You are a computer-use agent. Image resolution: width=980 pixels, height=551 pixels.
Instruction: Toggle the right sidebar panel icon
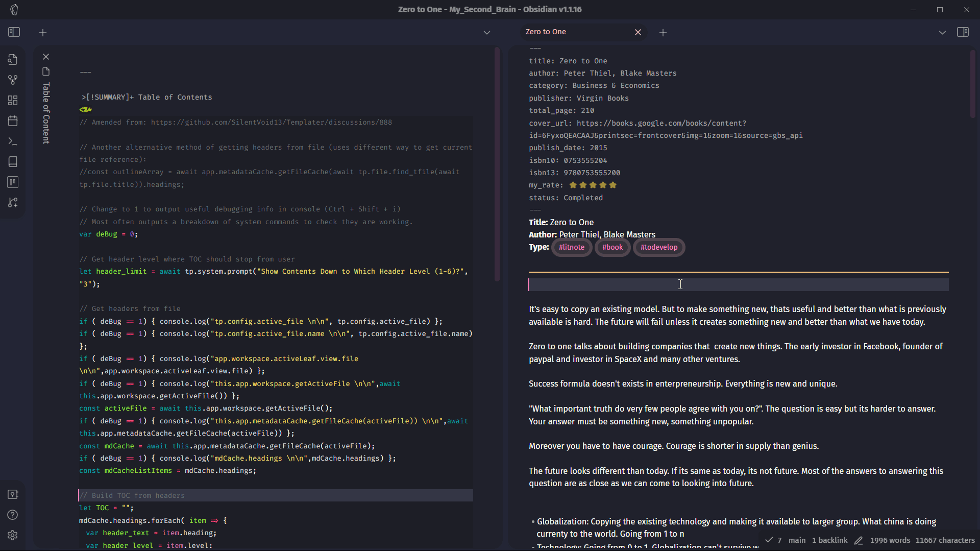(x=963, y=32)
